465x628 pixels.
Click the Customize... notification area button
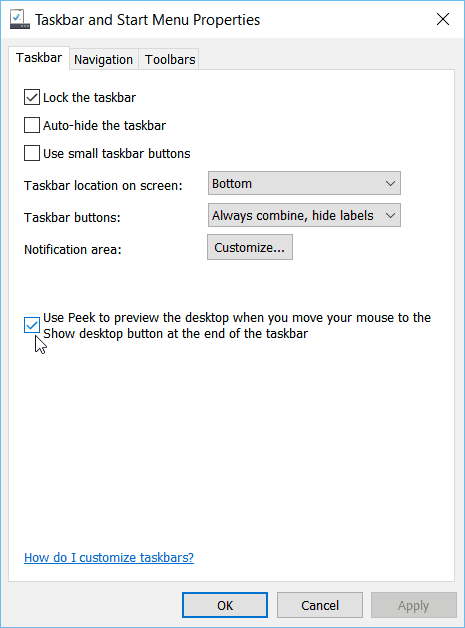[x=250, y=248]
